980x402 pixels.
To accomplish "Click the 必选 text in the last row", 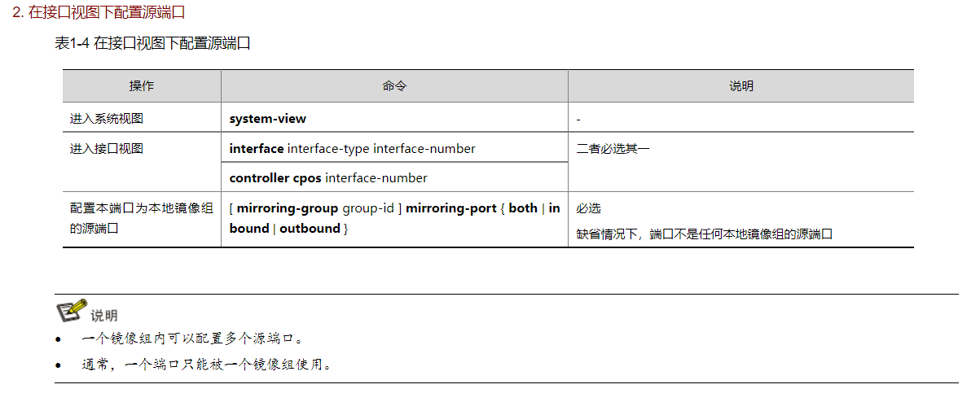I will (589, 208).
